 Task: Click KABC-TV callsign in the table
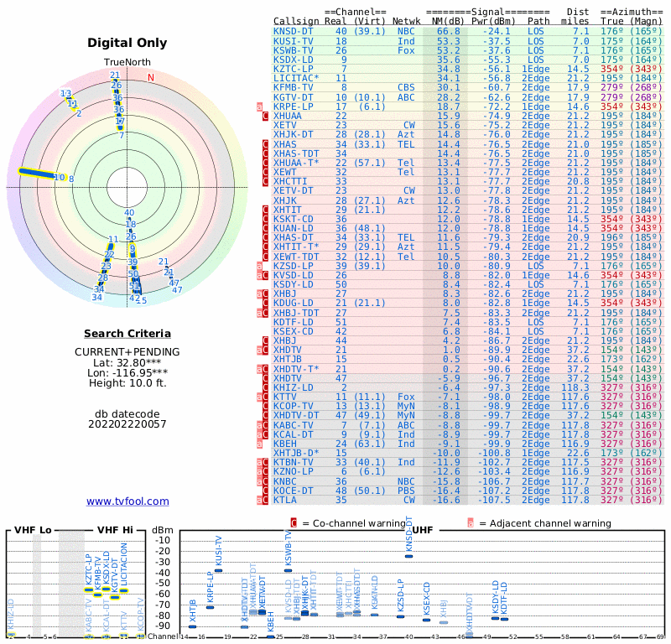293,425
